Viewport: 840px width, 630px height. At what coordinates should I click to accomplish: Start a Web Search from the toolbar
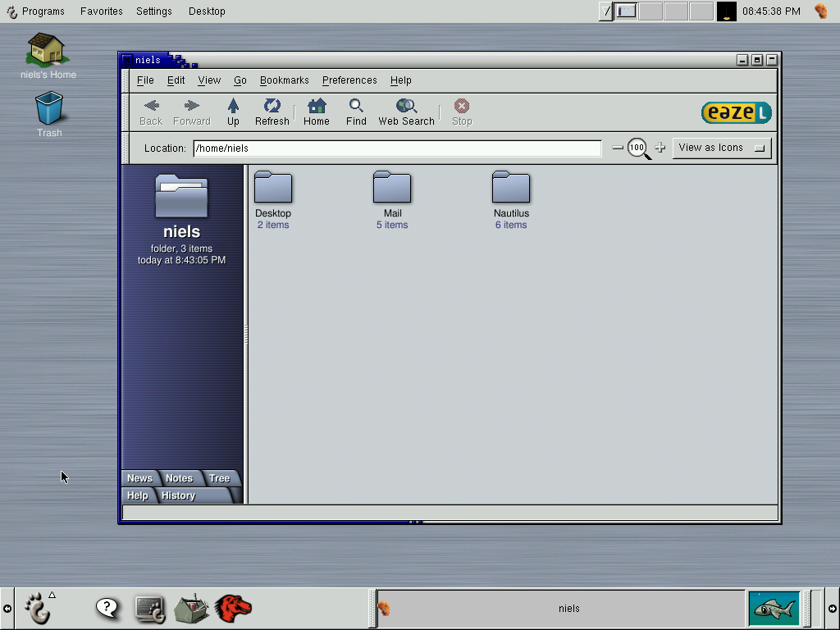[x=405, y=112]
